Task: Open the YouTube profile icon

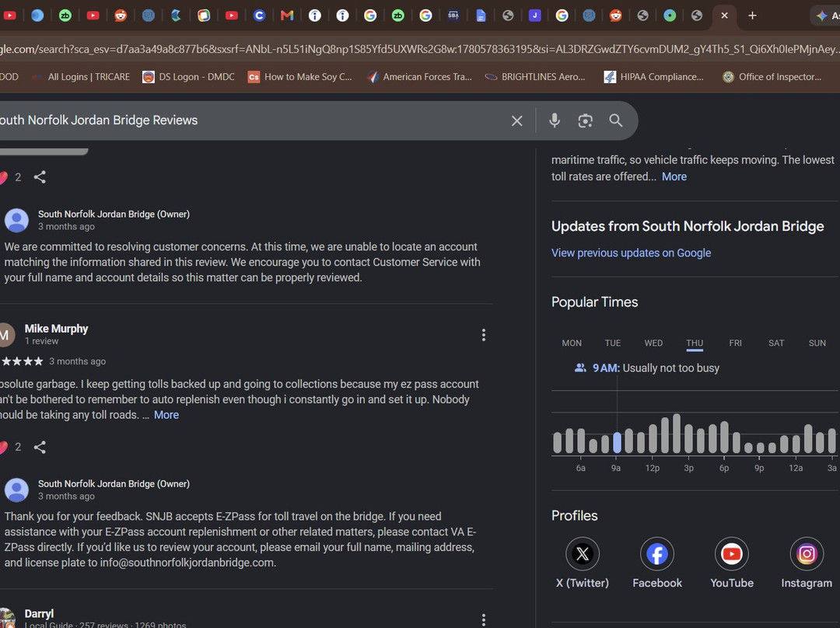Action: (731, 553)
